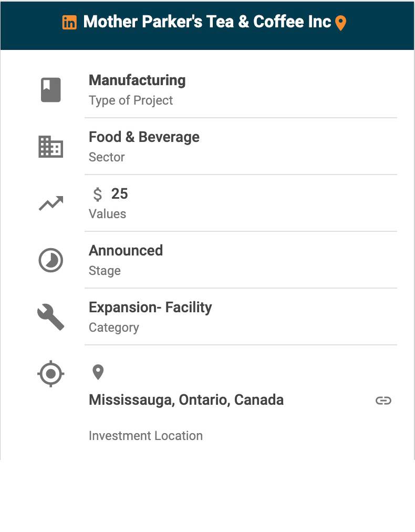Open the chain link icon next to Mississauga

pos(383,401)
